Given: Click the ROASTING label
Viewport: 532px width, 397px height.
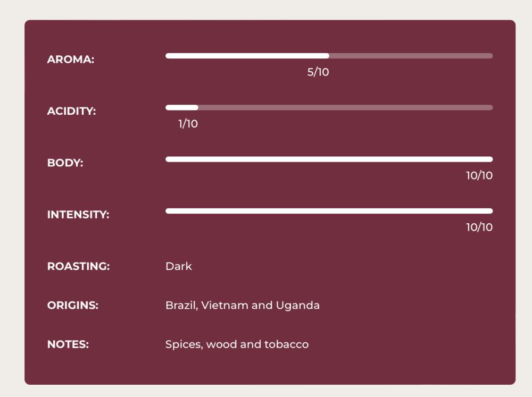Looking at the screenshot, I should tap(78, 266).
